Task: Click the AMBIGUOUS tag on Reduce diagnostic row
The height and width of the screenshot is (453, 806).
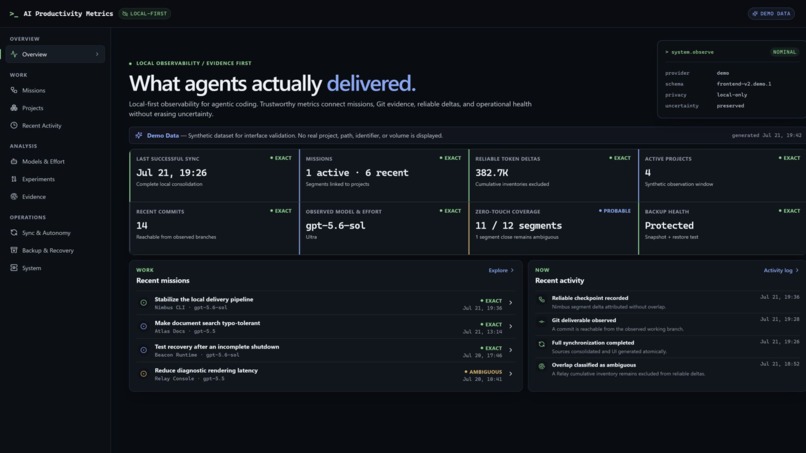Action: [x=483, y=372]
